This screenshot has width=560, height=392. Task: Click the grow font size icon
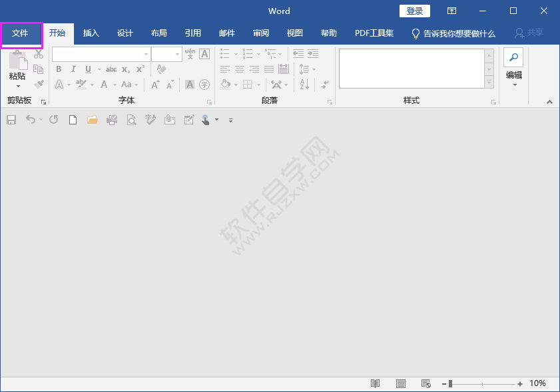(155, 85)
